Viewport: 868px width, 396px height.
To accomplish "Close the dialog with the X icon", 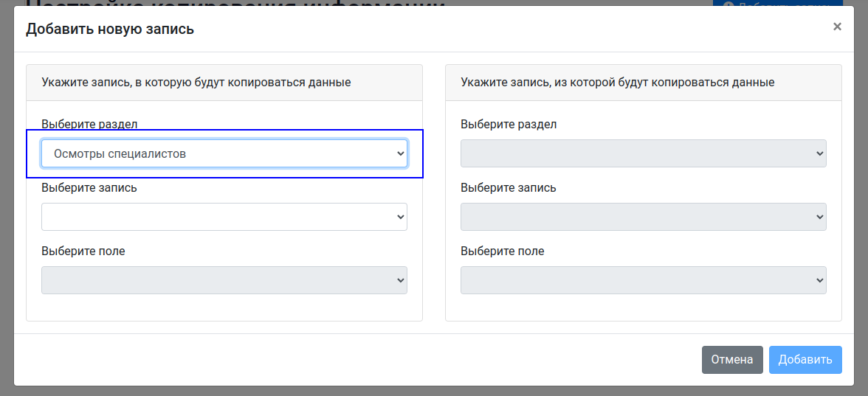I will coord(837,27).
